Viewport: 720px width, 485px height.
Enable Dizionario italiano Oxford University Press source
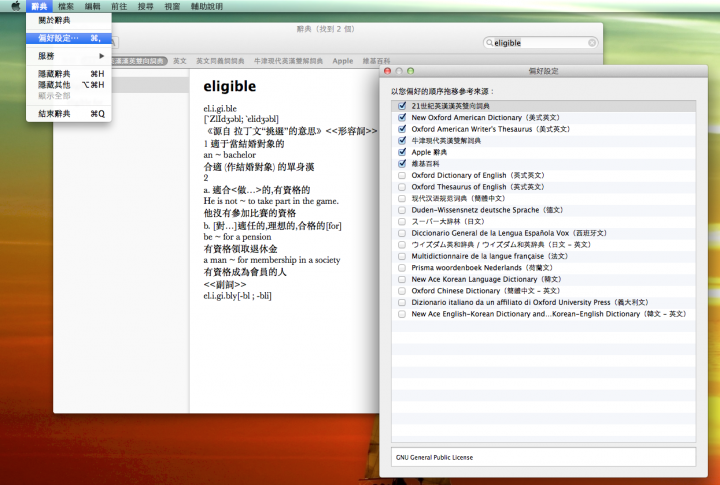pyautogui.click(x=402, y=302)
